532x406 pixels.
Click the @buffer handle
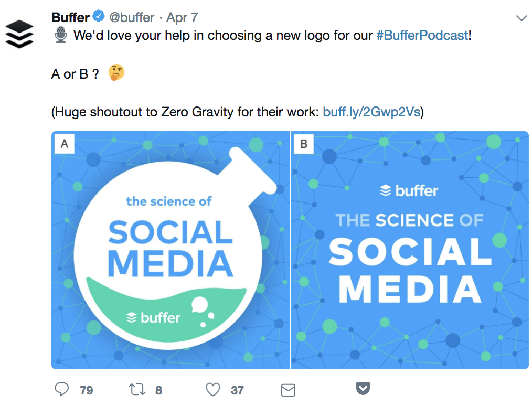coord(131,17)
